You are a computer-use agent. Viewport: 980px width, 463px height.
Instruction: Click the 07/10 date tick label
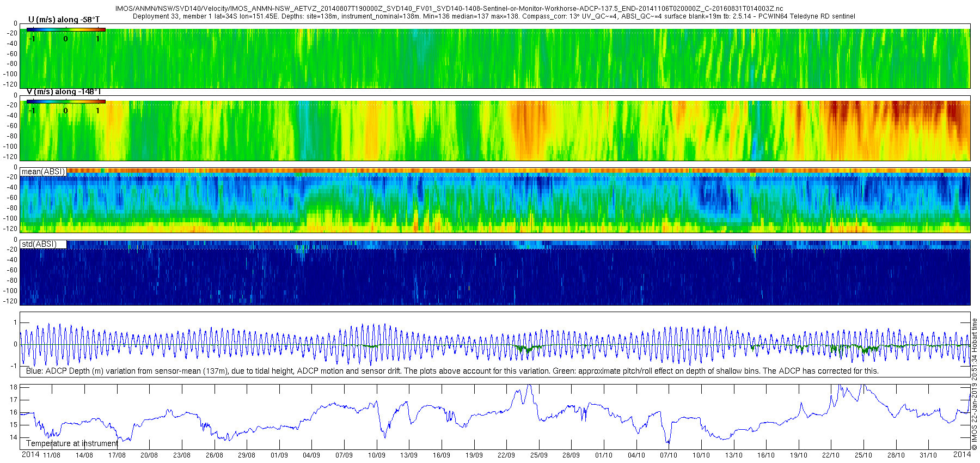pos(669,455)
